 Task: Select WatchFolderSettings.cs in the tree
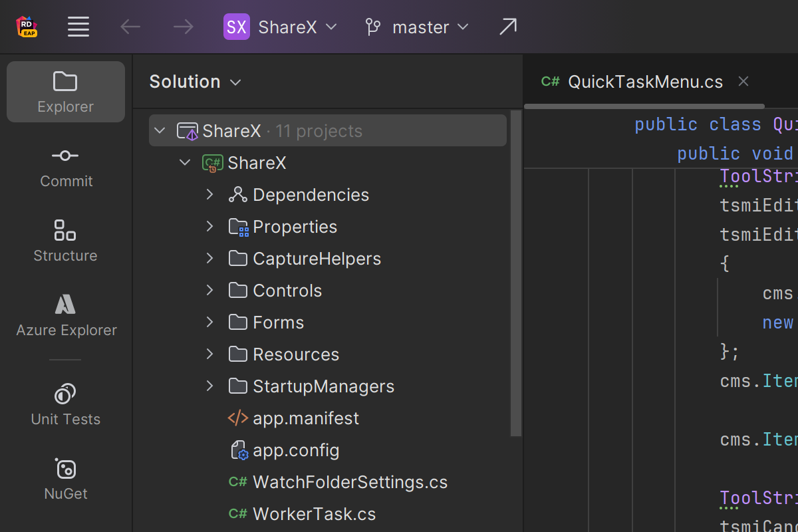click(x=350, y=482)
